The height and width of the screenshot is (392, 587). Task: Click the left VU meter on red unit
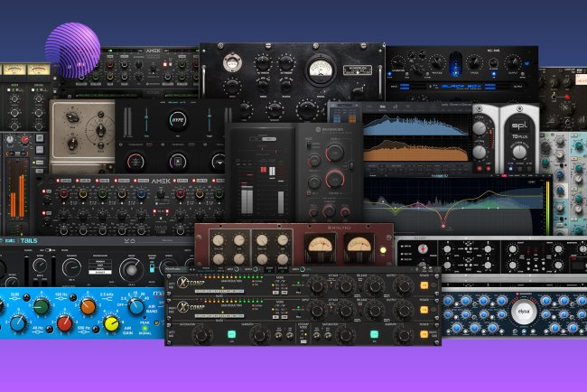[320, 246]
